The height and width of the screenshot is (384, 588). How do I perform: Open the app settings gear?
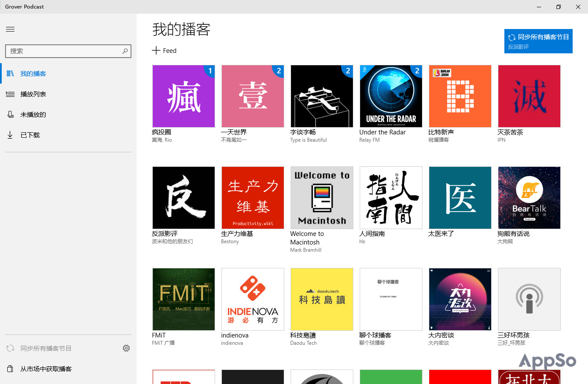tap(126, 348)
